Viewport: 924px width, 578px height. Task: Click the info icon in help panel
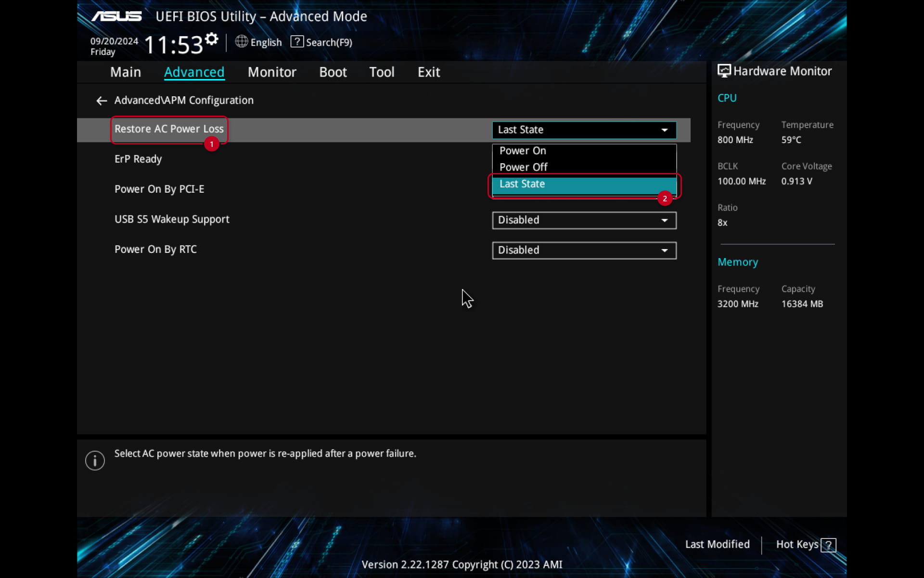click(x=95, y=461)
